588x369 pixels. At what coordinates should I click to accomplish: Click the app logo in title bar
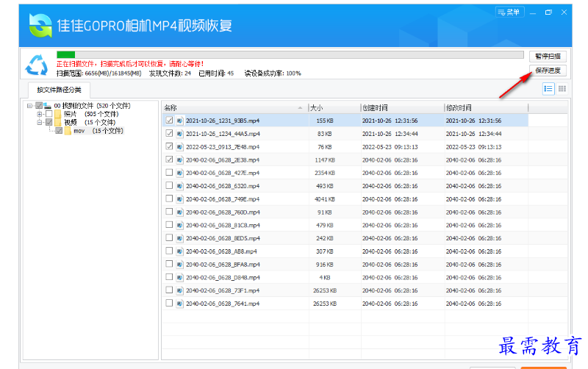coord(40,24)
